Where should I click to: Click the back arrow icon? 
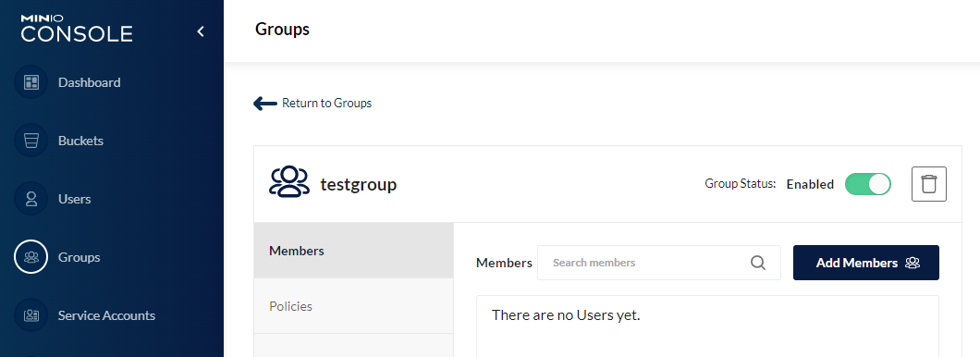(x=265, y=104)
